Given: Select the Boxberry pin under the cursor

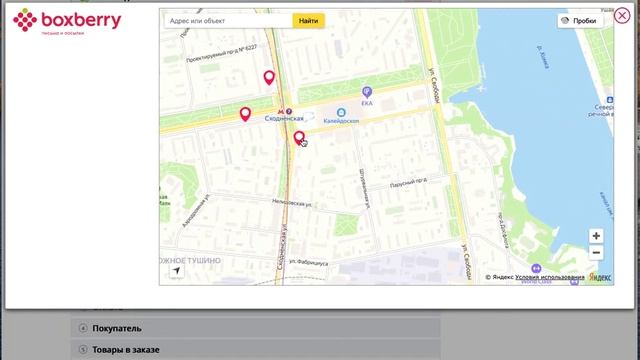Looking at the screenshot, I should pos(299,138).
